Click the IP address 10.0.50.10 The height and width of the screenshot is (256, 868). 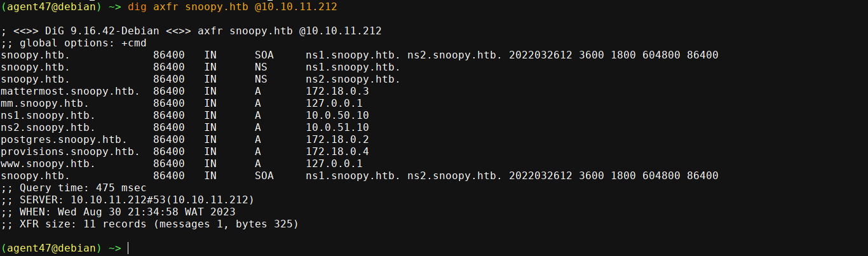point(337,116)
